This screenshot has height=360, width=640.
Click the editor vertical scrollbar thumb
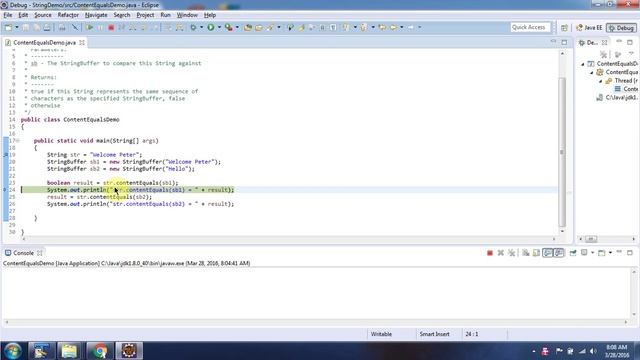point(562,152)
